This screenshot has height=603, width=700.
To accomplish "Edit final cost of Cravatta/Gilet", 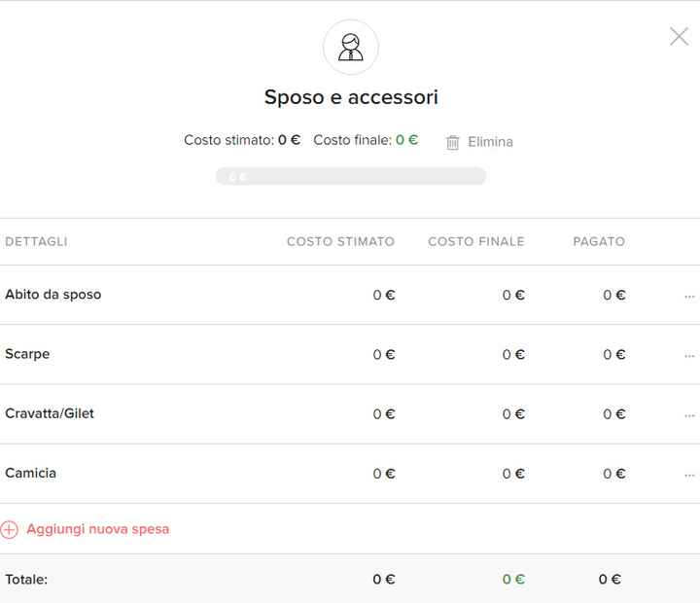I will pos(513,414).
